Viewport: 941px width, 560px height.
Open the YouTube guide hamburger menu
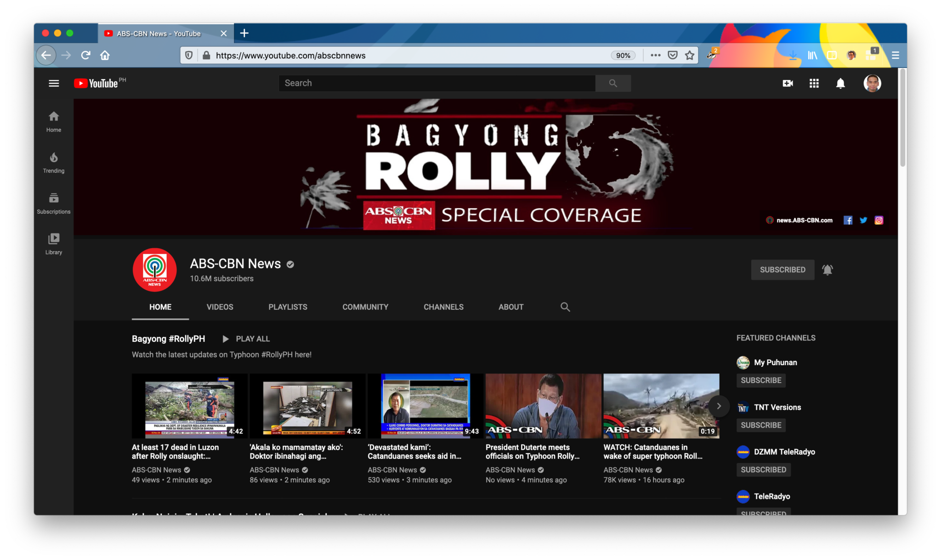click(x=54, y=83)
